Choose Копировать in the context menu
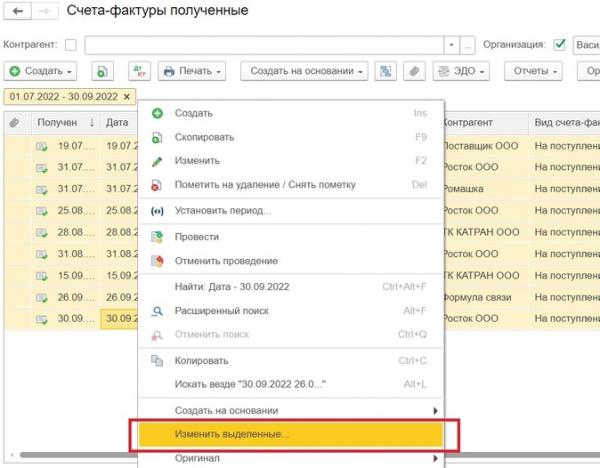Viewport: 600px width, 468px height. [x=291, y=361]
